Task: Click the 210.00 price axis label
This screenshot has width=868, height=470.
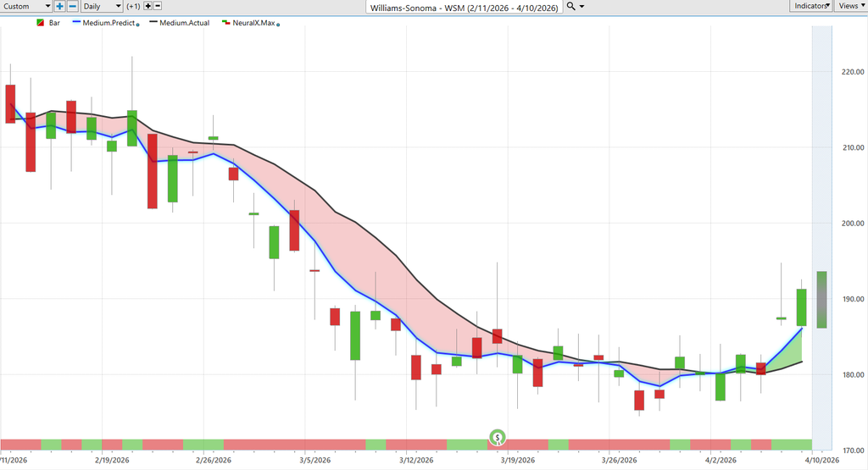Action: tap(853, 147)
